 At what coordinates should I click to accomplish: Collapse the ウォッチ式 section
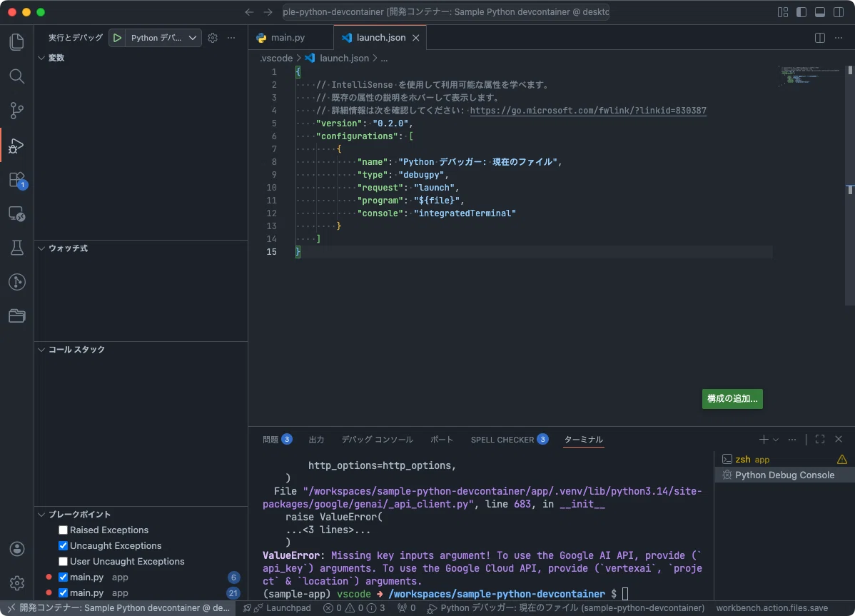click(x=141, y=248)
